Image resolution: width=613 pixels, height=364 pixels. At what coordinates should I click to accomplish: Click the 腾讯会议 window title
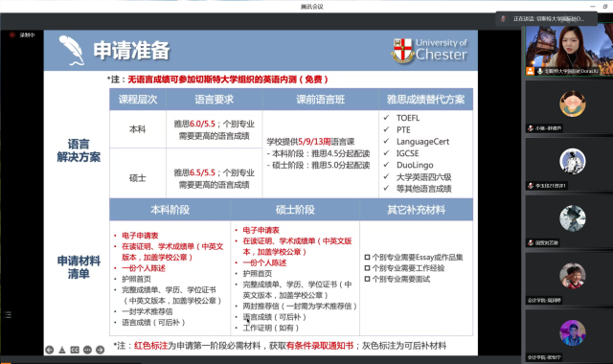pos(312,7)
